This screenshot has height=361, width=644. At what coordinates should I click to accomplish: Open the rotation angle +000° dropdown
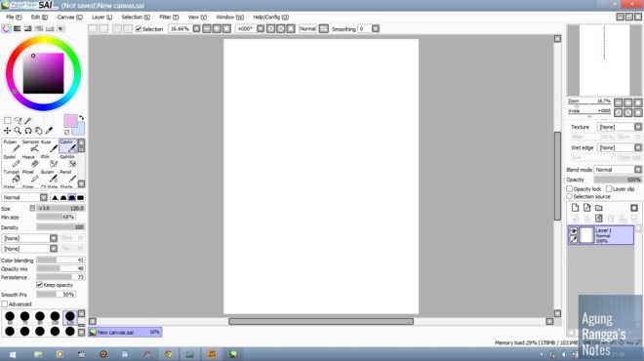(261, 28)
